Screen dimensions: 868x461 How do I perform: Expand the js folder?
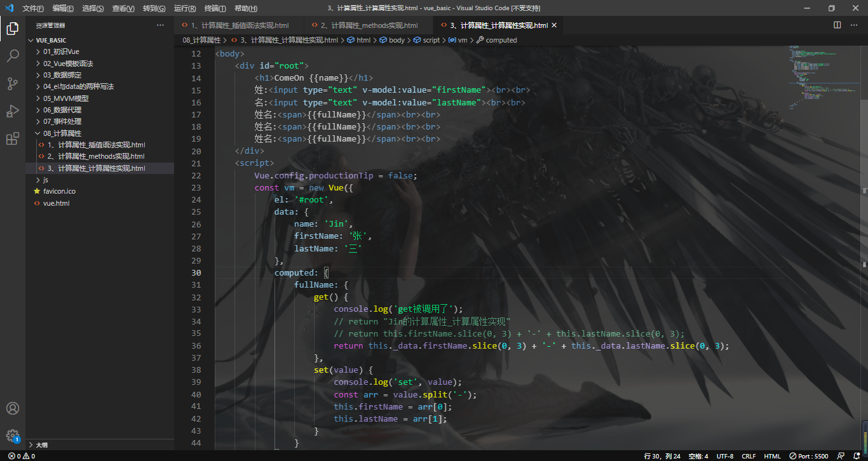pos(100,180)
